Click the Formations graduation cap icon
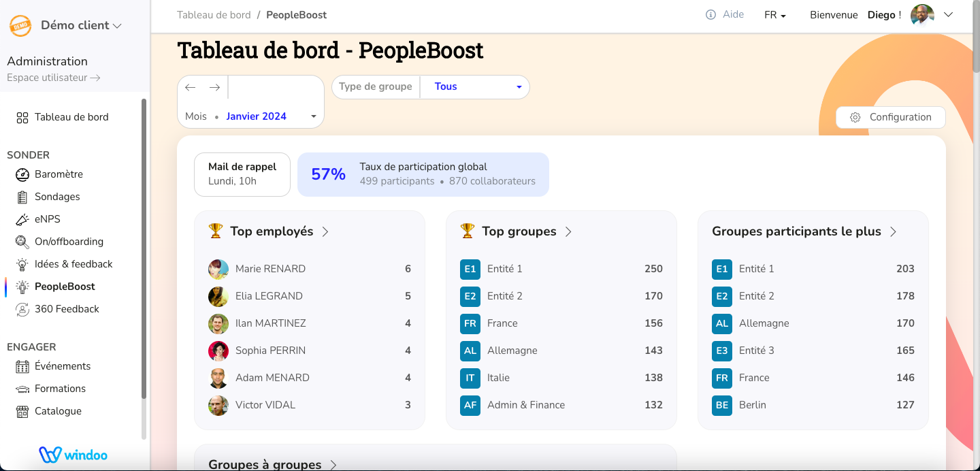The width and height of the screenshot is (980, 471). tap(22, 389)
